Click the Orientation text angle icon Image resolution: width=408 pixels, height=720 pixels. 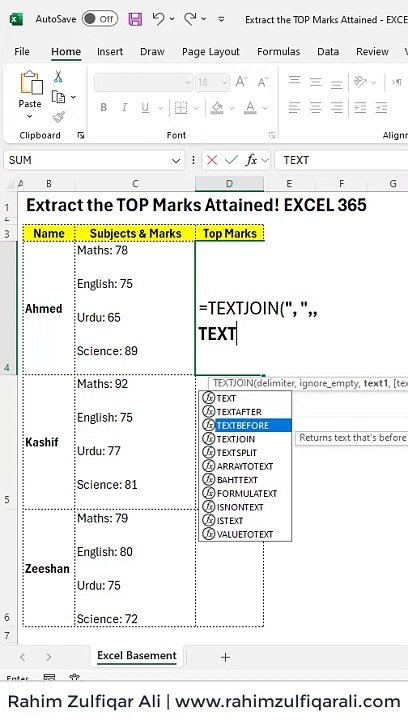pyautogui.click(x=360, y=82)
